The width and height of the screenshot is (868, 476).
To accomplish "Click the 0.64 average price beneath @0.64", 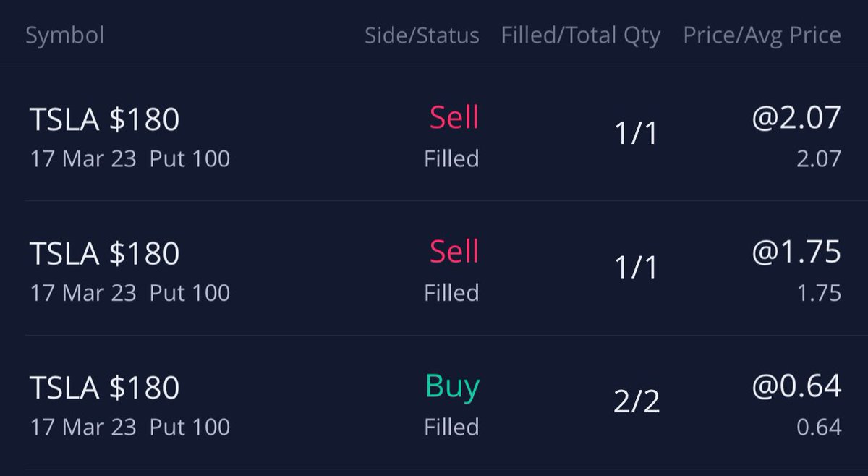I will (x=819, y=428).
